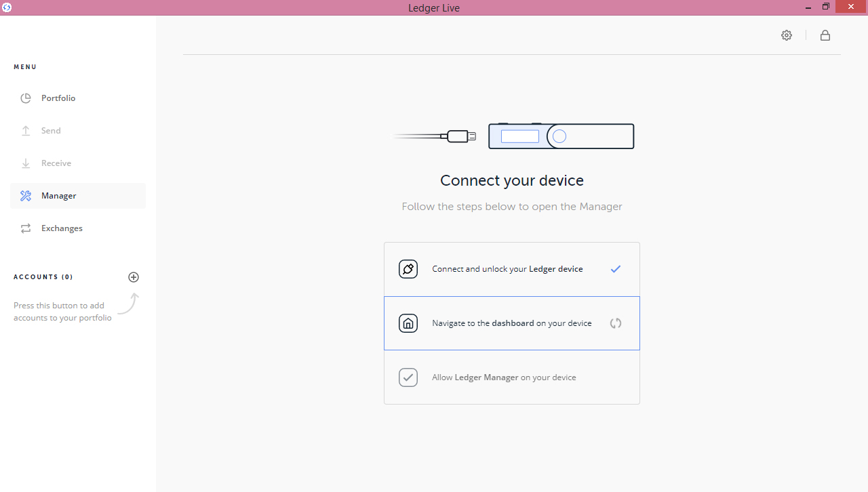Open the Manager menu item

pos(78,196)
